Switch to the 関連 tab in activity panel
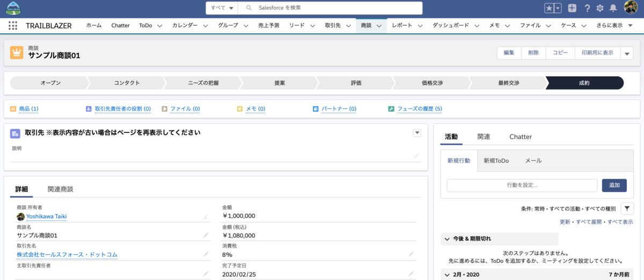 pyautogui.click(x=484, y=137)
